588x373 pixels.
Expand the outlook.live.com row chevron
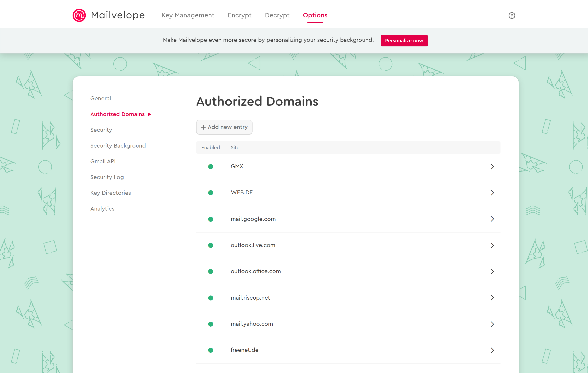(492, 245)
